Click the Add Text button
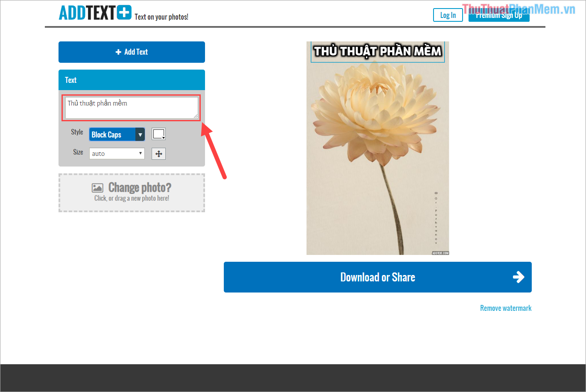 coord(131,52)
